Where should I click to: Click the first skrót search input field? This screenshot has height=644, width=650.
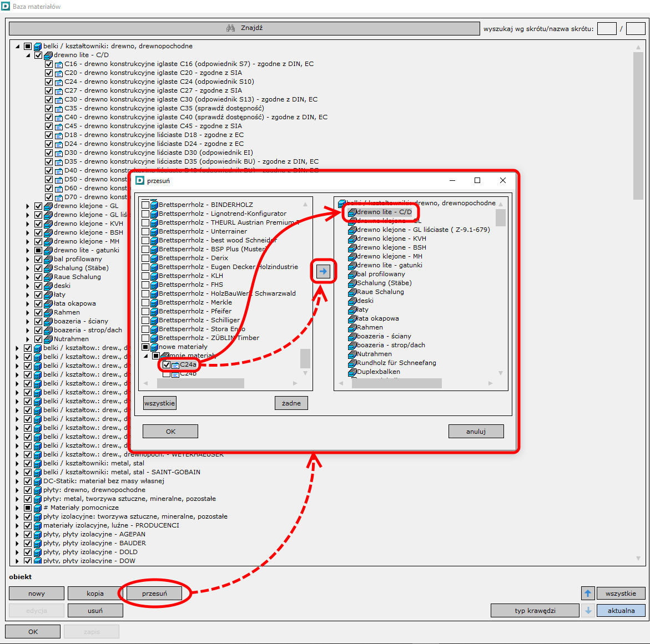(606, 29)
